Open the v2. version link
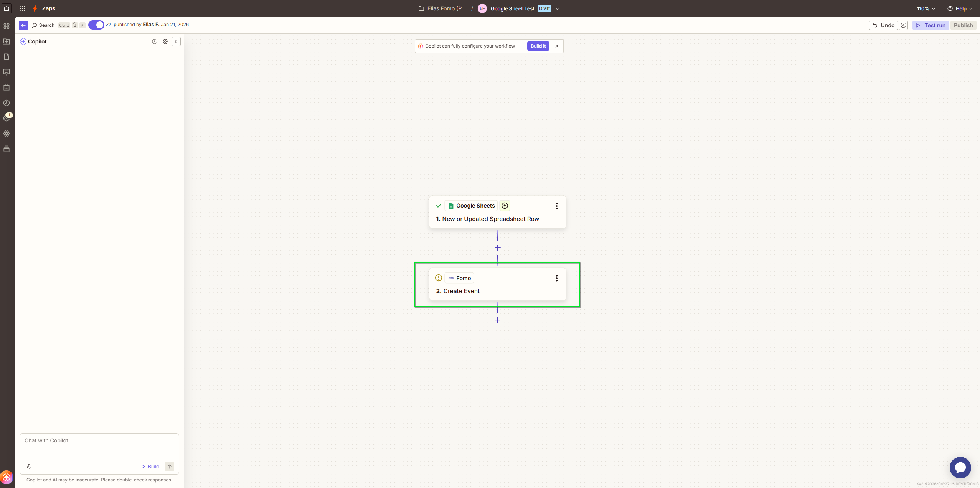The height and width of the screenshot is (488, 980). 109,25
